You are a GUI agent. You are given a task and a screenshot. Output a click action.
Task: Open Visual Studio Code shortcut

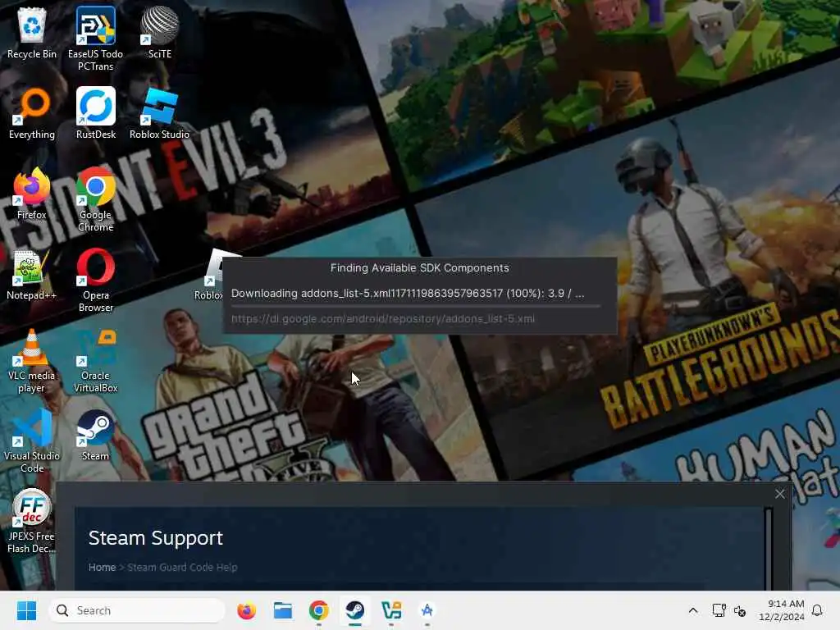(32, 441)
